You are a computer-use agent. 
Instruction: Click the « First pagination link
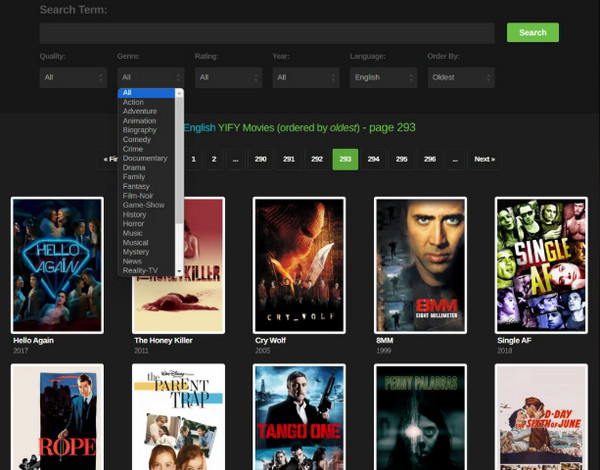point(108,159)
